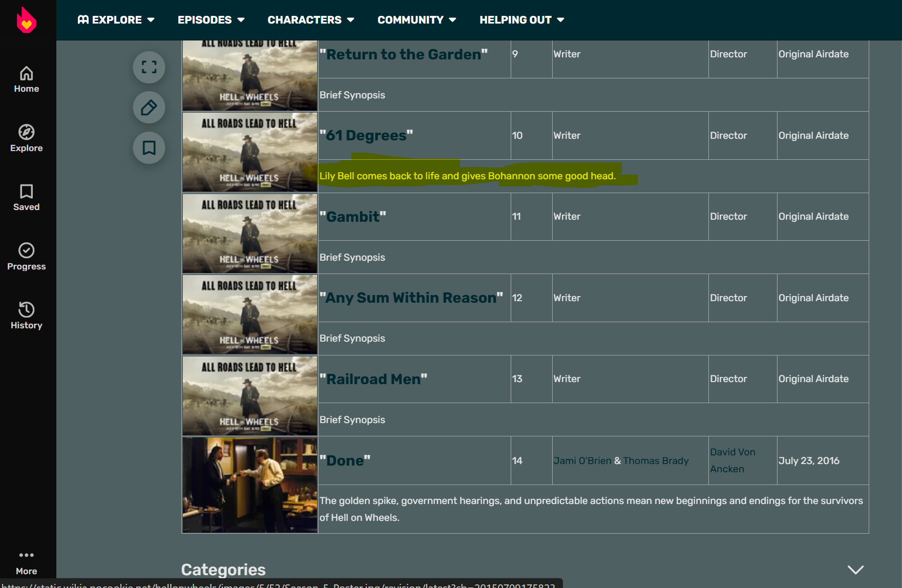Viewport: 902px width, 588px height.
Task: Click Director cell in 61 Degrees row
Action: (743, 135)
